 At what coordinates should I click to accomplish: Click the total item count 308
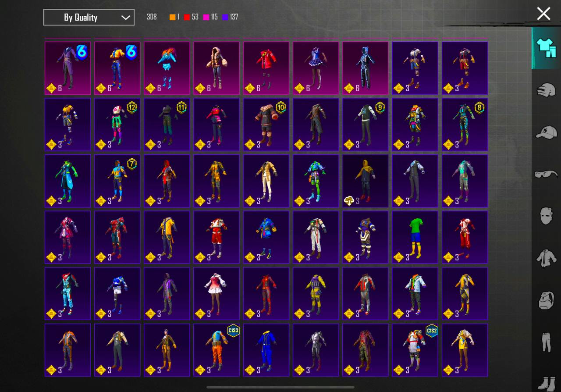coord(152,17)
